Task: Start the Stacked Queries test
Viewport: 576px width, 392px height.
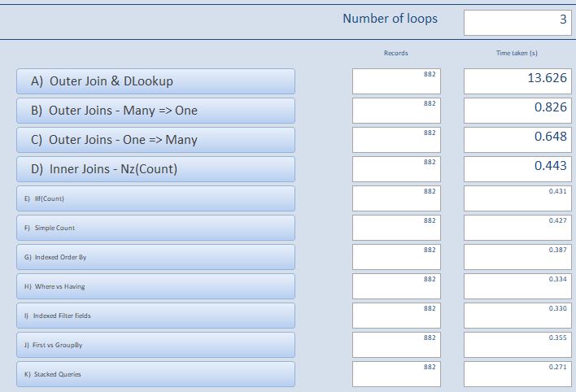Action: pyautogui.click(x=155, y=374)
